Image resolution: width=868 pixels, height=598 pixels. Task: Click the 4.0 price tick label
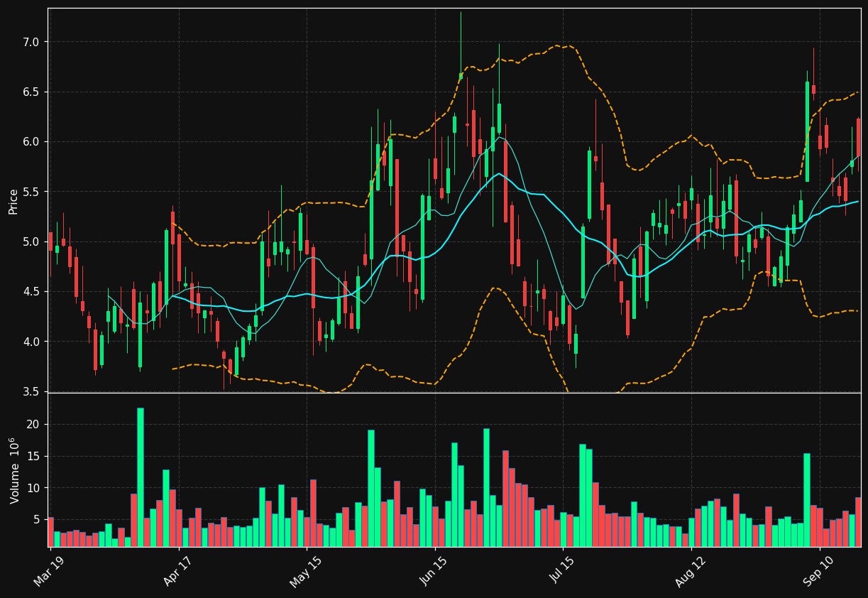click(31, 342)
